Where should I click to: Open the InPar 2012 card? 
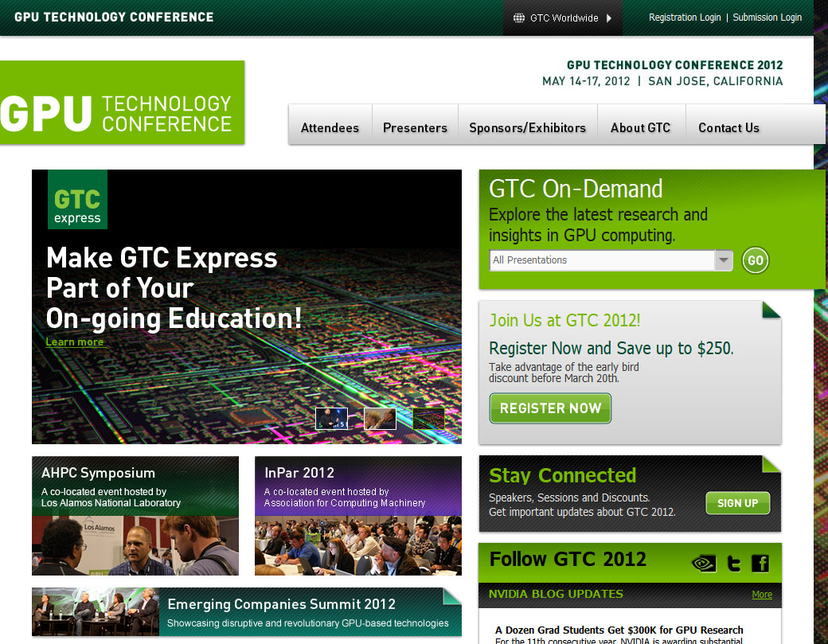point(358,516)
